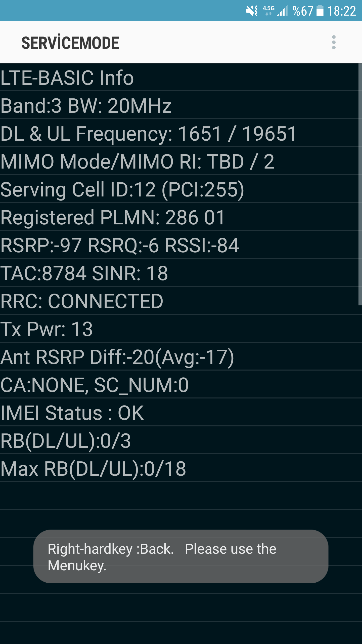The width and height of the screenshot is (362, 644).
Task: Select the TAC:8784 SINR: 18 row
Action: pos(179,273)
